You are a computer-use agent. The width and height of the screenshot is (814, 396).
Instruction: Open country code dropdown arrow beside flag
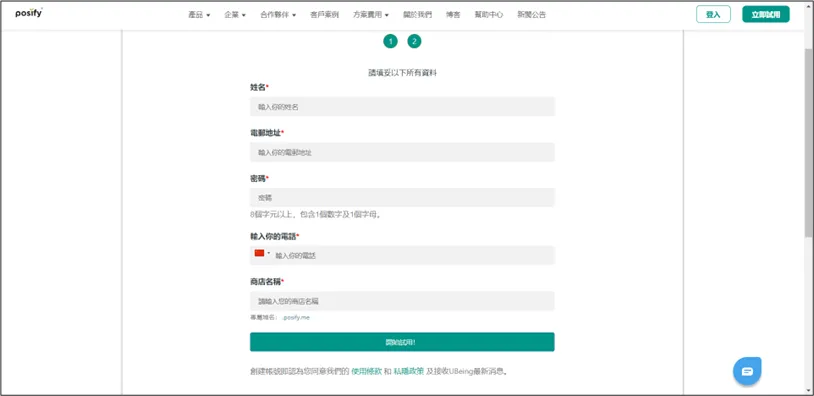tap(268, 253)
